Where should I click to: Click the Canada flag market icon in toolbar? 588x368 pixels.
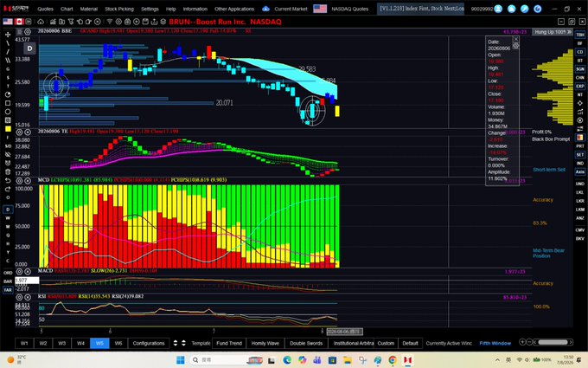(x=19, y=22)
